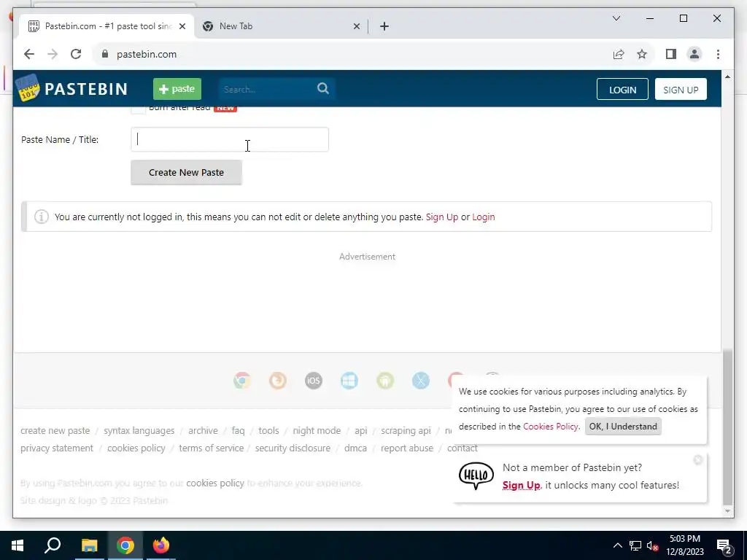Open the notification center icon
The image size is (747, 560).
(x=724, y=546)
